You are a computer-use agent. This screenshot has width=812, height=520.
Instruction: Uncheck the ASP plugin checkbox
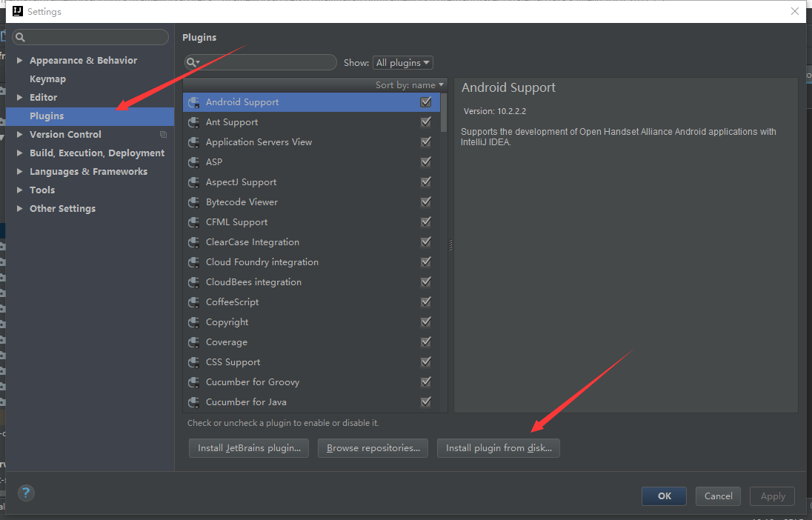(426, 161)
